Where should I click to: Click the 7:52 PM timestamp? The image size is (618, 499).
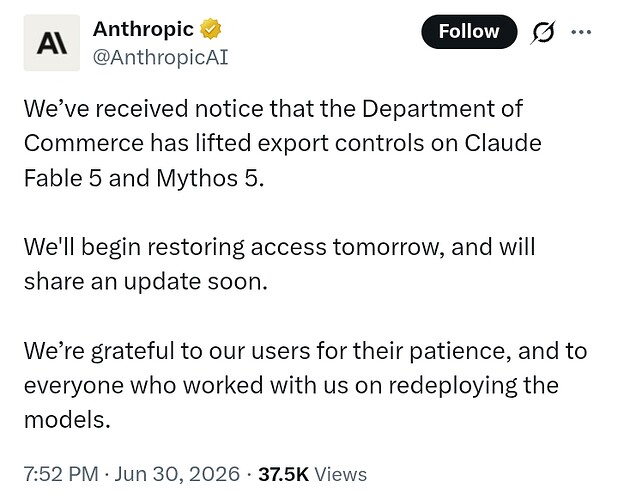61,474
